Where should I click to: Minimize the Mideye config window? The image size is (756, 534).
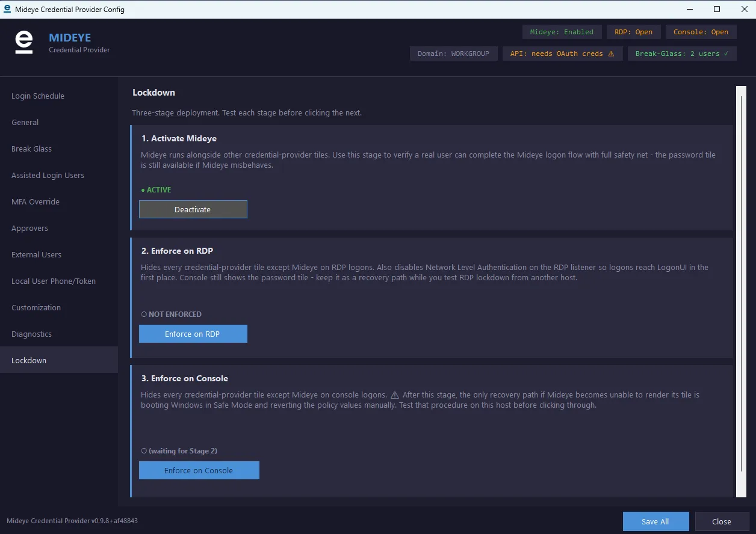689,9
